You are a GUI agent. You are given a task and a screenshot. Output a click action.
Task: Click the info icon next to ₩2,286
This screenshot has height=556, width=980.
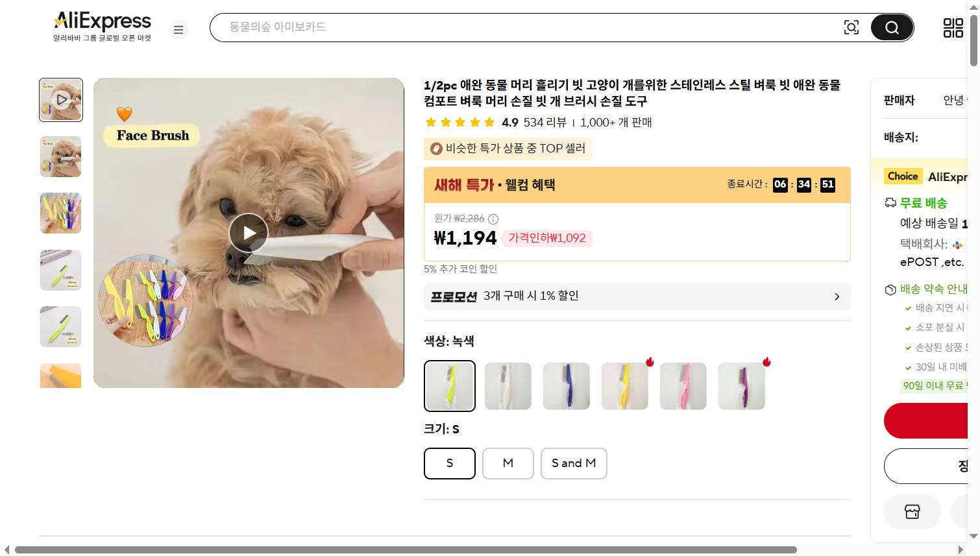coord(493,219)
